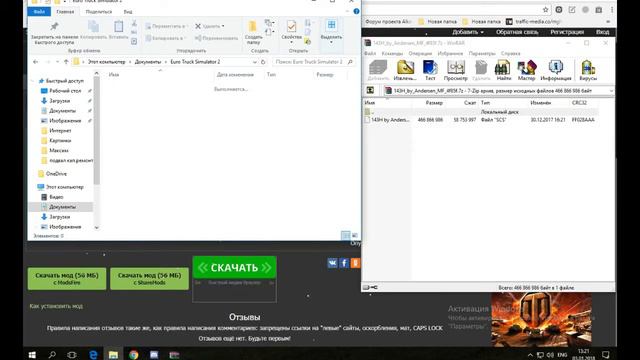Click World of Tanks ad thumbnail
The image size is (640, 360).
coord(542,319)
